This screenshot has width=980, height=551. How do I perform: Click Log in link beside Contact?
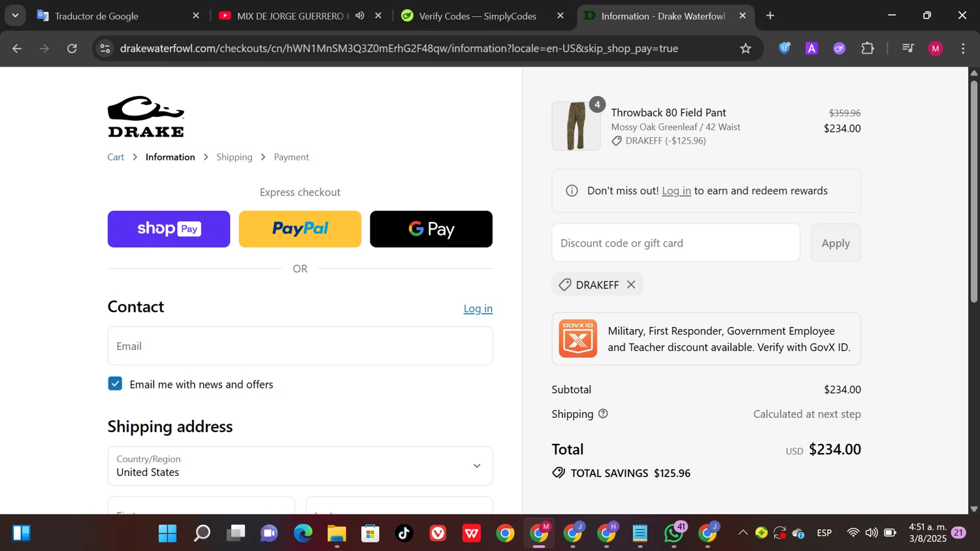pyautogui.click(x=478, y=309)
